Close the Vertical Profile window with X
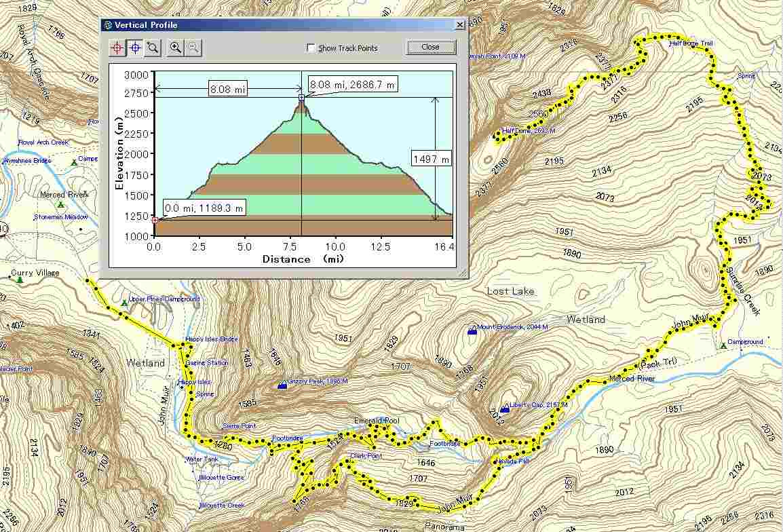The width and height of the screenshot is (783, 532). [460, 25]
